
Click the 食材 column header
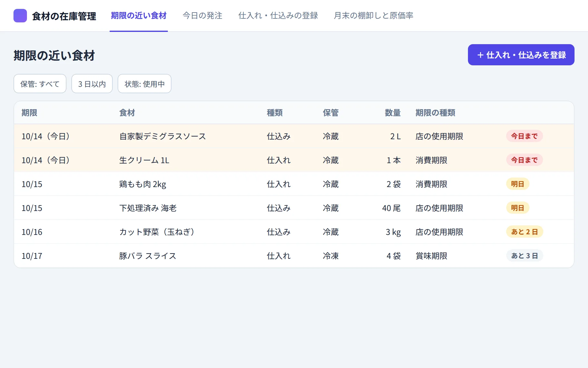(127, 113)
